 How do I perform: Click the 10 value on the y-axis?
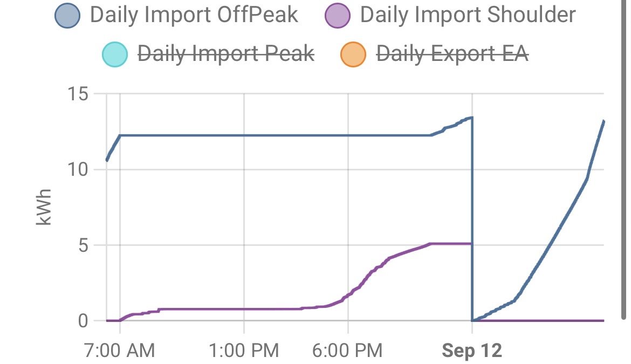tap(78, 170)
